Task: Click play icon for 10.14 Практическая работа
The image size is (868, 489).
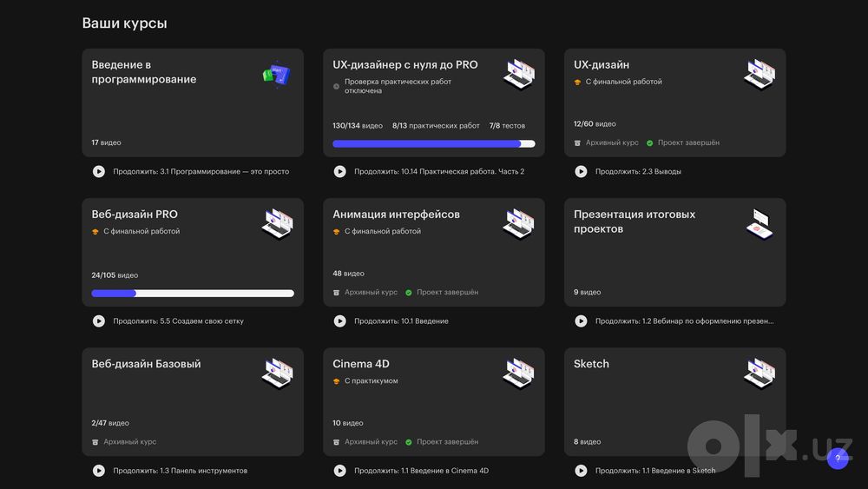Action: click(x=340, y=172)
